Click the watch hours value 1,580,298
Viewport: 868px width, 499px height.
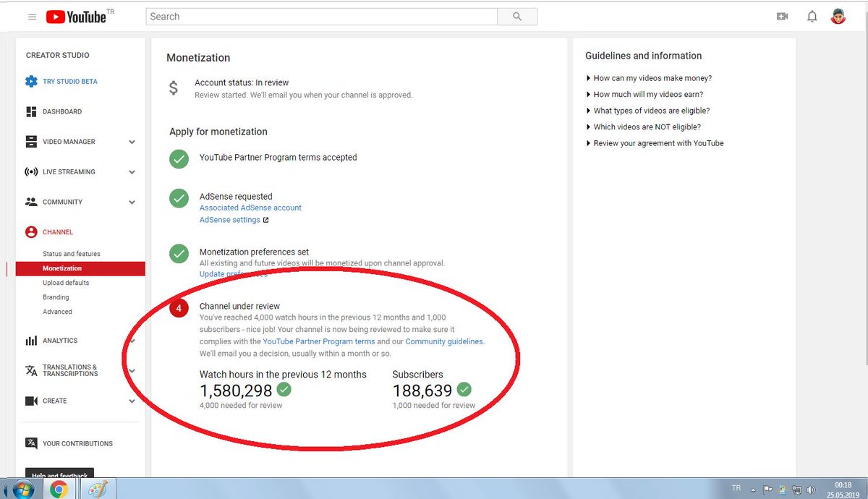[x=236, y=391]
